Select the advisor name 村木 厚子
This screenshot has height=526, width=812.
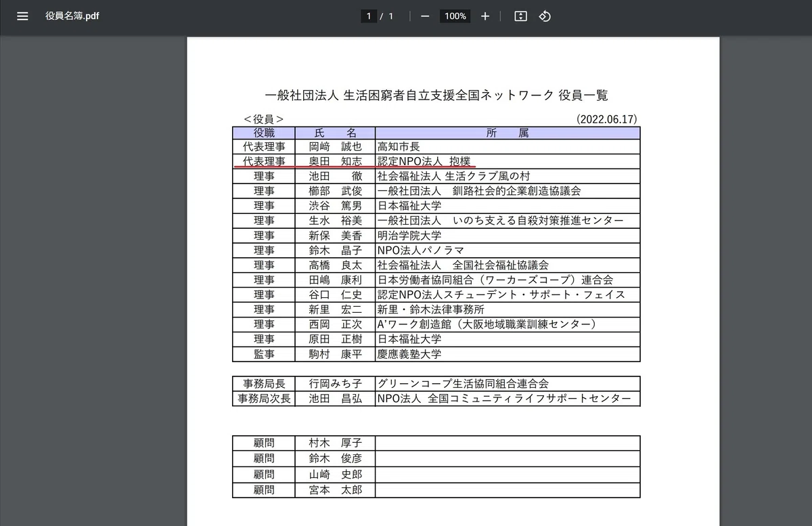(335, 443)
